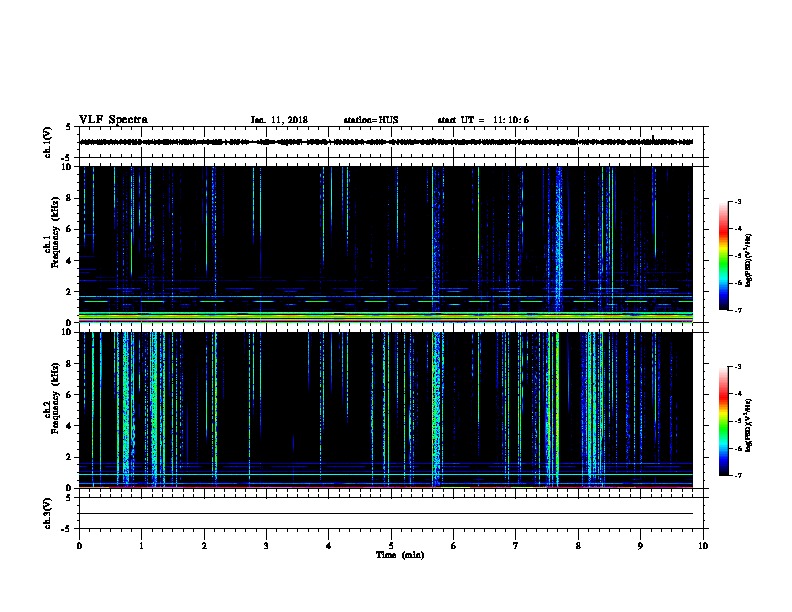The image size is (792, 612).
Task: Click the time axis tick label "3"
Action: (x=266, y=546)
